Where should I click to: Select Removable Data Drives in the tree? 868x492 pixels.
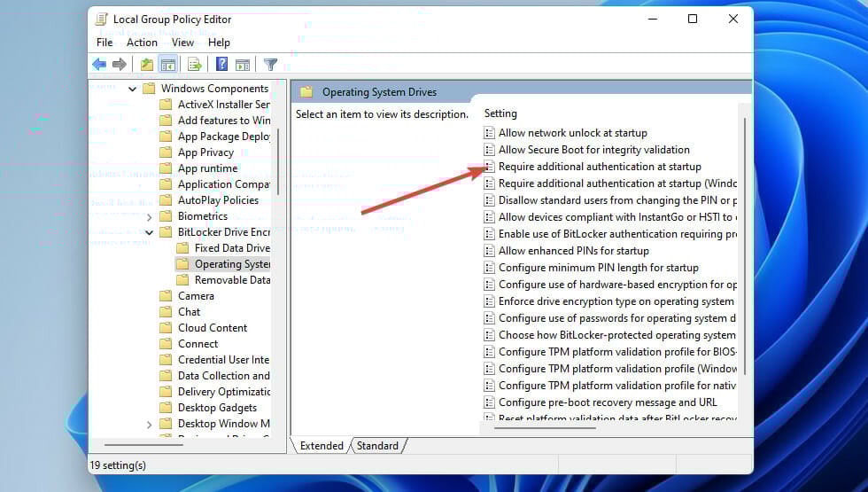click(x=232, y=280)
